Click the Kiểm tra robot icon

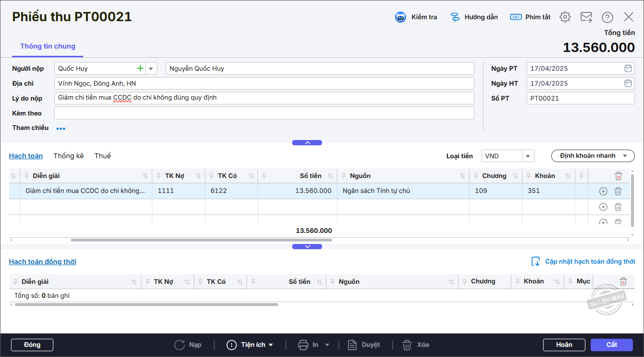[400, 17]
